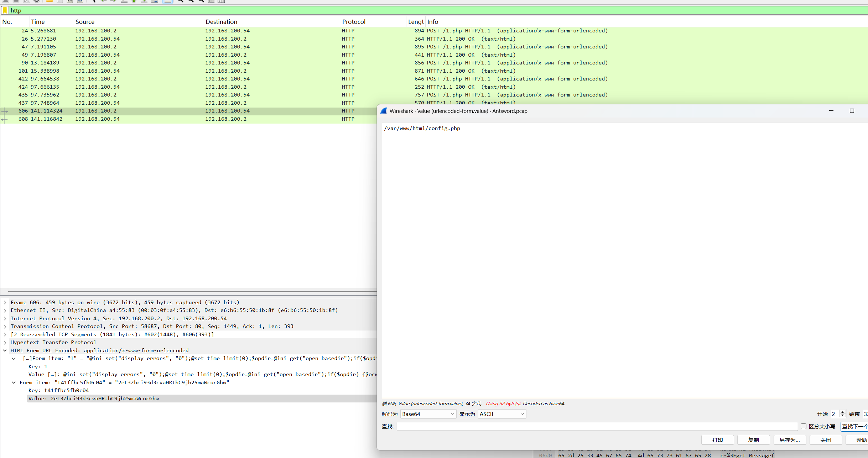Click the green go-forward arrow toolbar icon

coord(113,1)
